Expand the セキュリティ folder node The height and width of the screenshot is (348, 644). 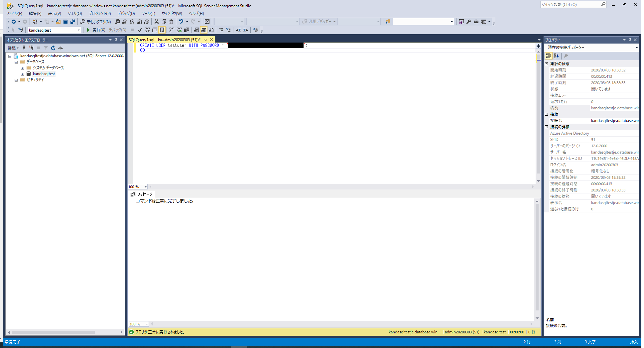click(x=16, y=80)
